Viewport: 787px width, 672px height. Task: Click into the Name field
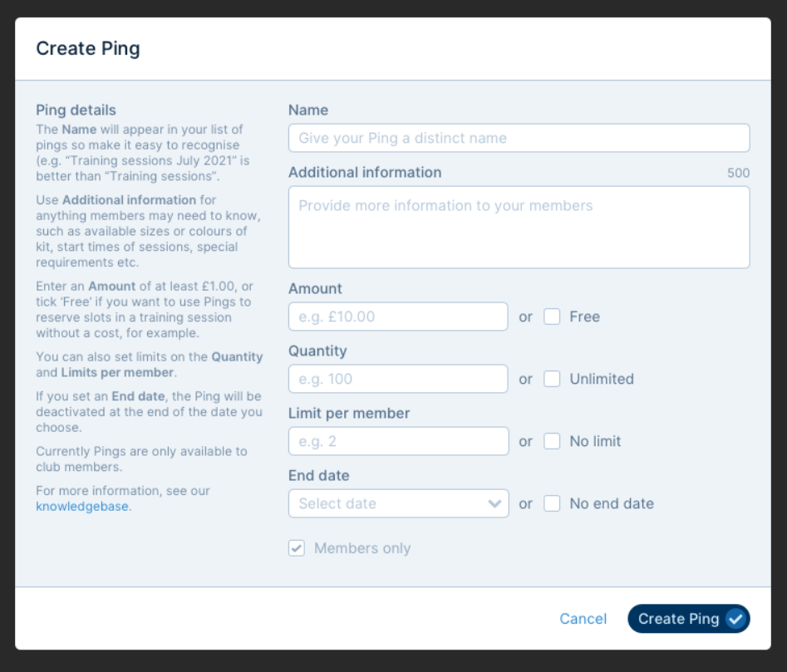coord(519,138)
